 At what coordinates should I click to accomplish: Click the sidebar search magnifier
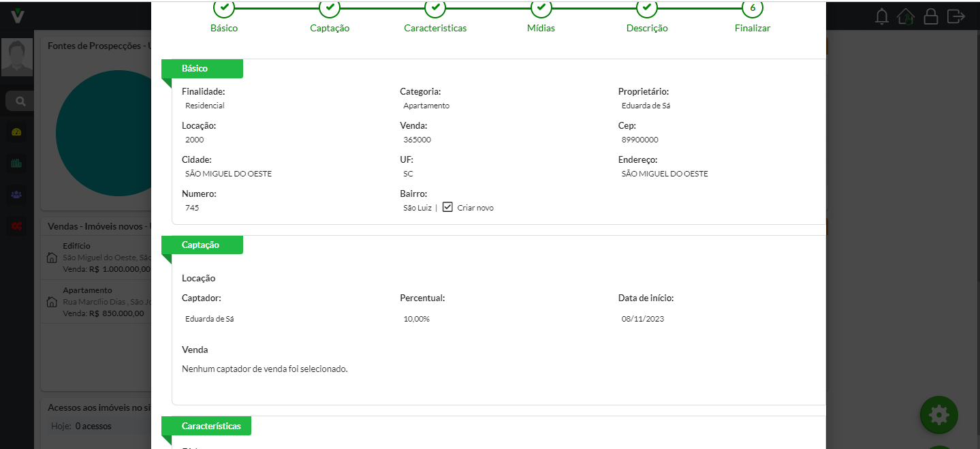[x=20, y=102]
